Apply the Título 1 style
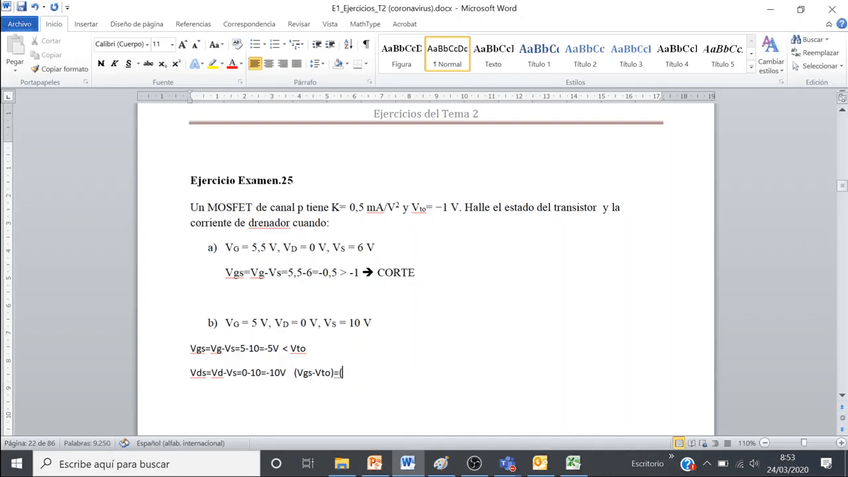 point(539,54)
